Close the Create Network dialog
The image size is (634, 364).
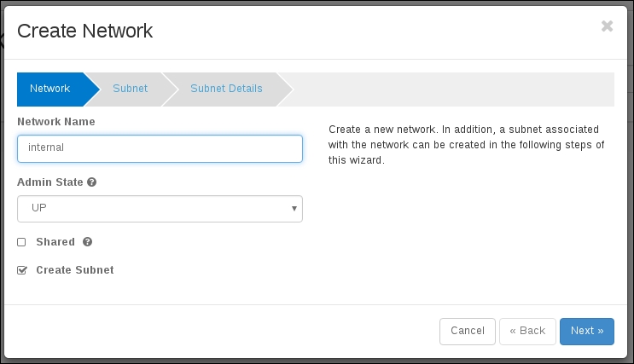click(x=607, y=26)
